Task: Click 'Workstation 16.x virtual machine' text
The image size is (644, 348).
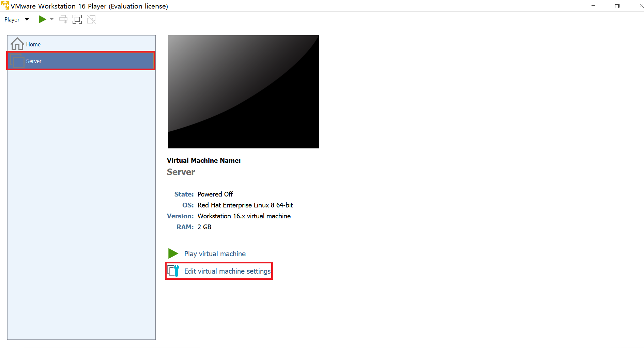Action: (x=244, y=216)
